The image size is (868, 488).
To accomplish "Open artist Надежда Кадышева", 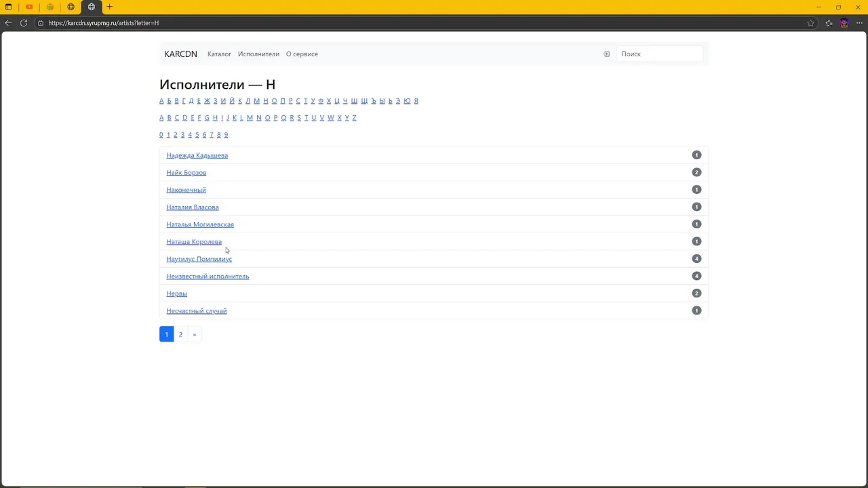I will click(x=197, y=155).
